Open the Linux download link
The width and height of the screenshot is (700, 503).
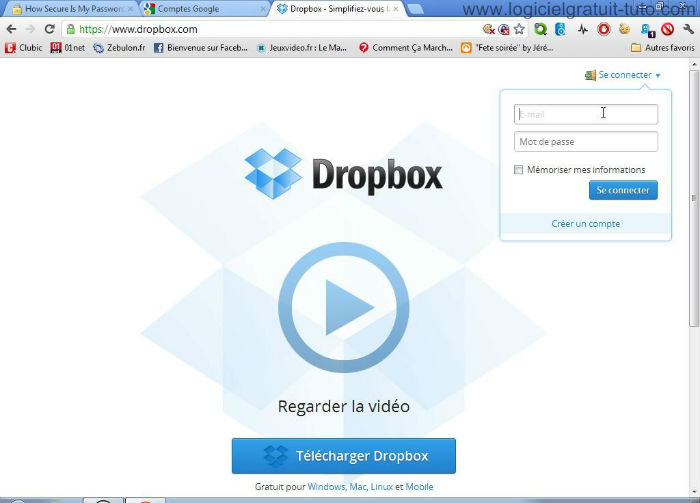(382, 487)
